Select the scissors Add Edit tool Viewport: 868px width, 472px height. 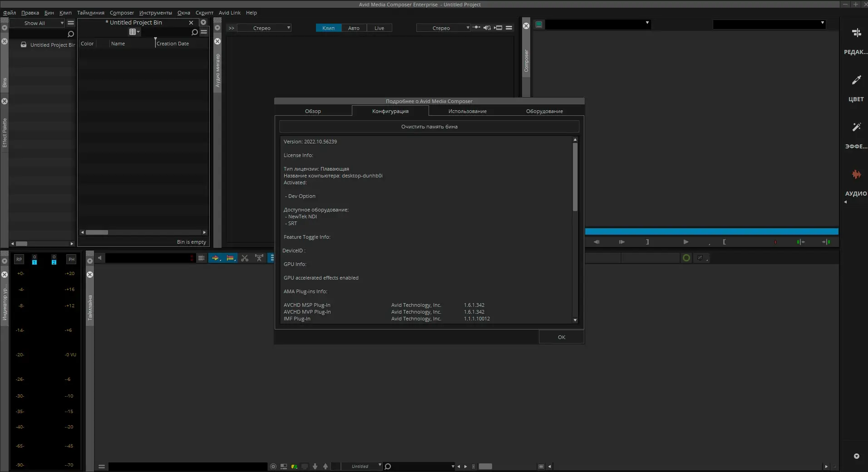245,258
